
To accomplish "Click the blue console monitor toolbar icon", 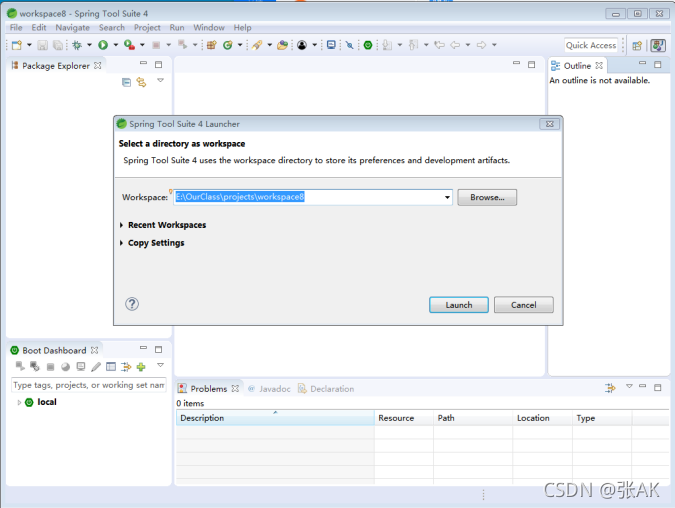I will point(331,45).
